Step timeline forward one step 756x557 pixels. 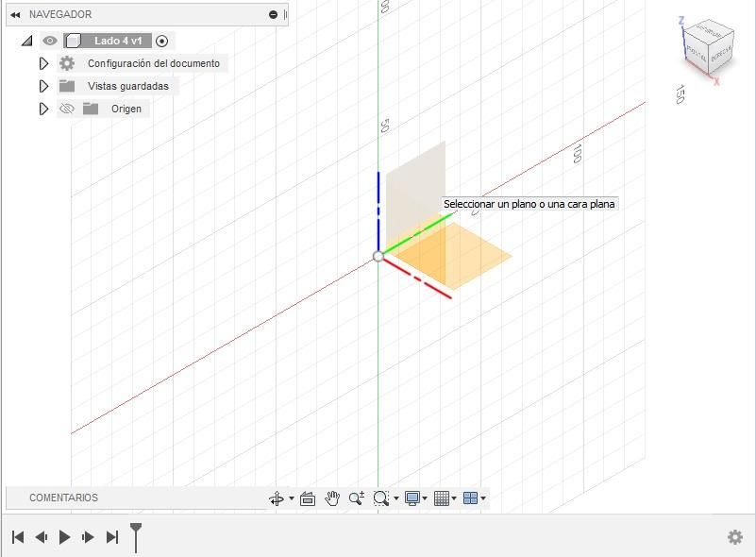click(88, 537)
